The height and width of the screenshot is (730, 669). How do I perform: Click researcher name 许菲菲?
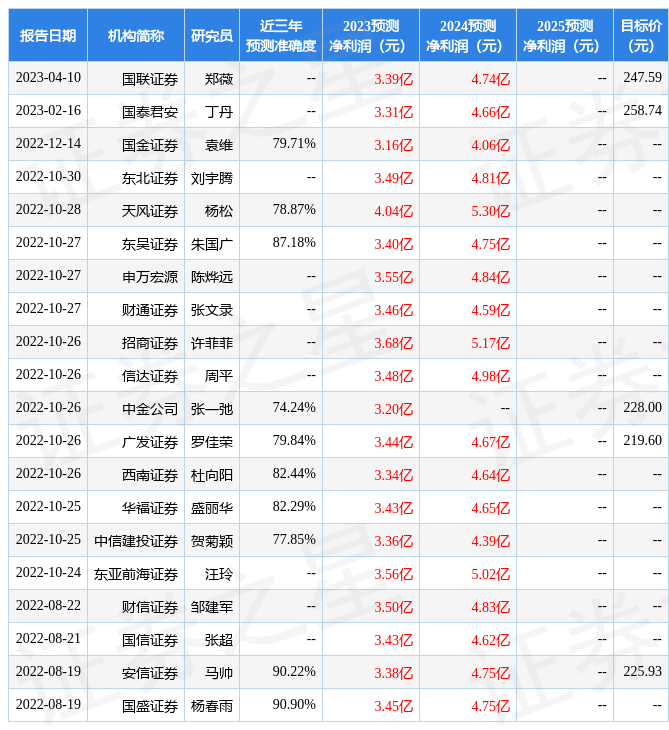click(212, 343)
